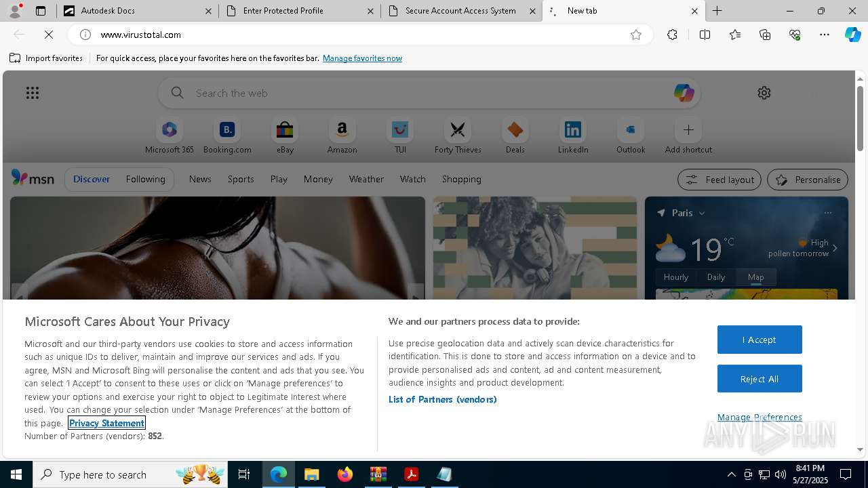Viewport: 868px width, 488px height.
Task: Open the LinkedIn shortcut
Action: (573, 136)
